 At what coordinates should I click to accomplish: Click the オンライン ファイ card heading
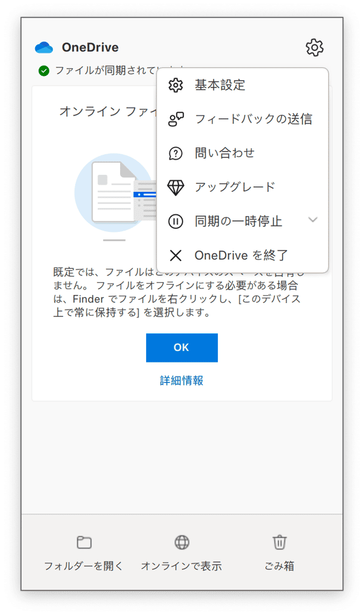coord(108,112)
